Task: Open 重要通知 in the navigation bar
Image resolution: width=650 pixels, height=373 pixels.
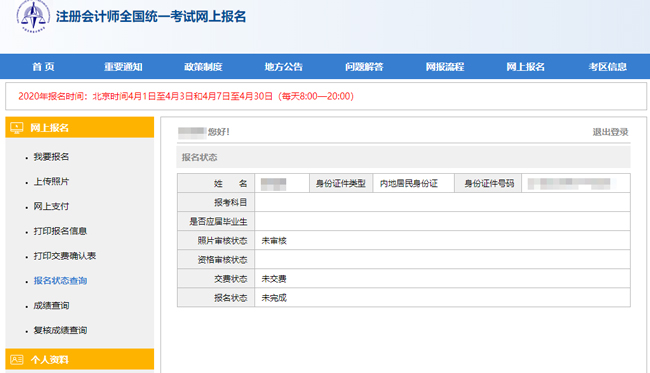Action: 123,67
